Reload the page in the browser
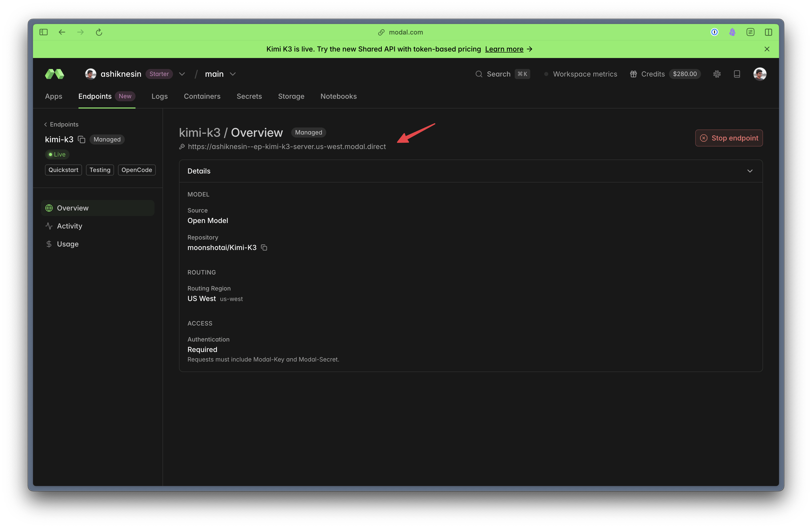The height and width of the screenshot is (528, 812). point(99,32)
